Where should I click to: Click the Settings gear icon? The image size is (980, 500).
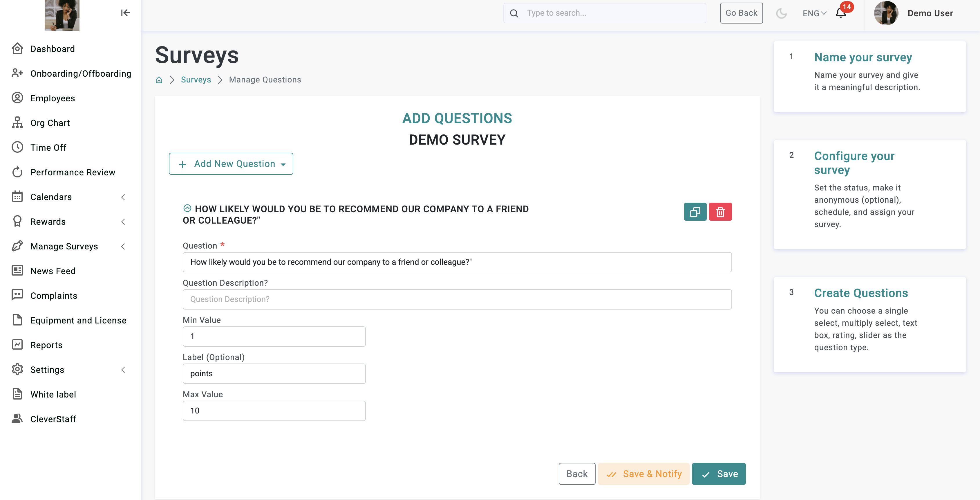[17, 369]
